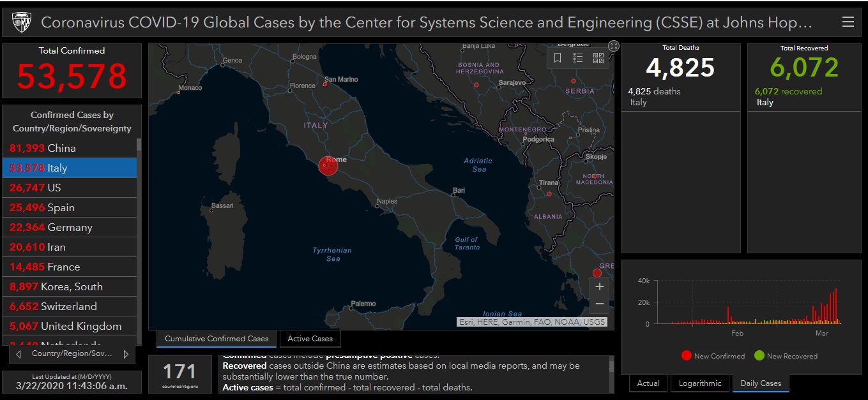Switch to Active Cases map tab
Viewport: 868px width, 400px height.
click(x=310, y=339)
